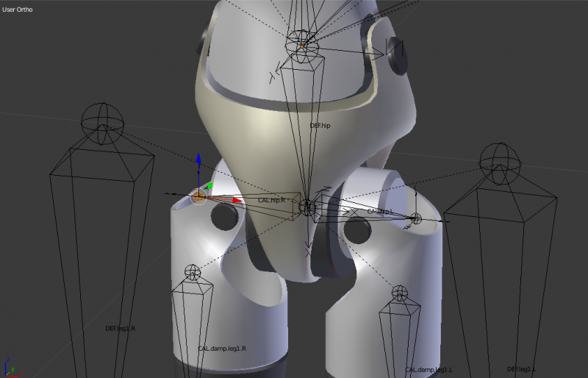Click the orange pivot circle of the manipulator

point(198,196)
